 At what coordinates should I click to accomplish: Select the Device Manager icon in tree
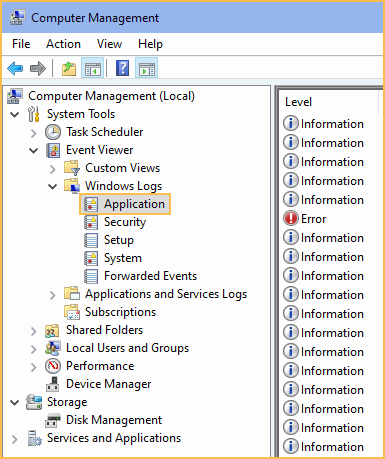(53, 384)
